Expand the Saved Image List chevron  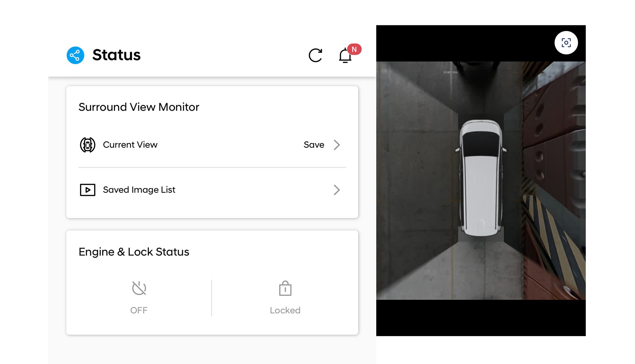pyautogui.click(x=337, y=190)
